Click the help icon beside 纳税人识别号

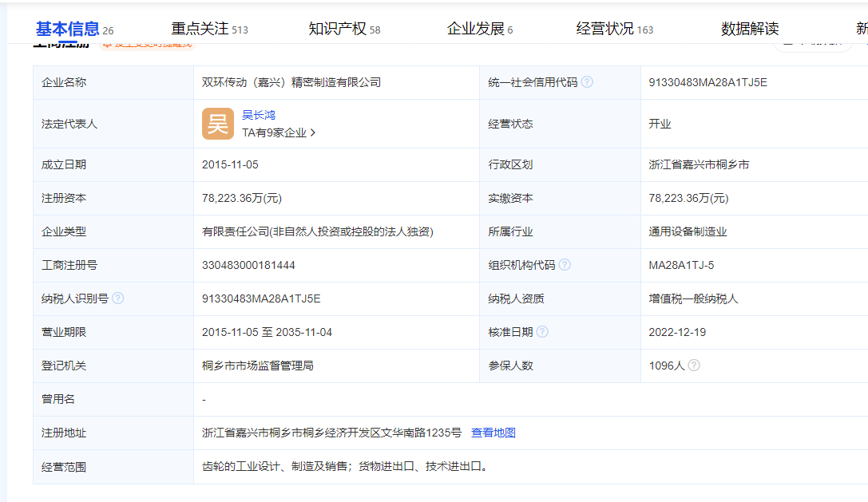pos(118,298)
